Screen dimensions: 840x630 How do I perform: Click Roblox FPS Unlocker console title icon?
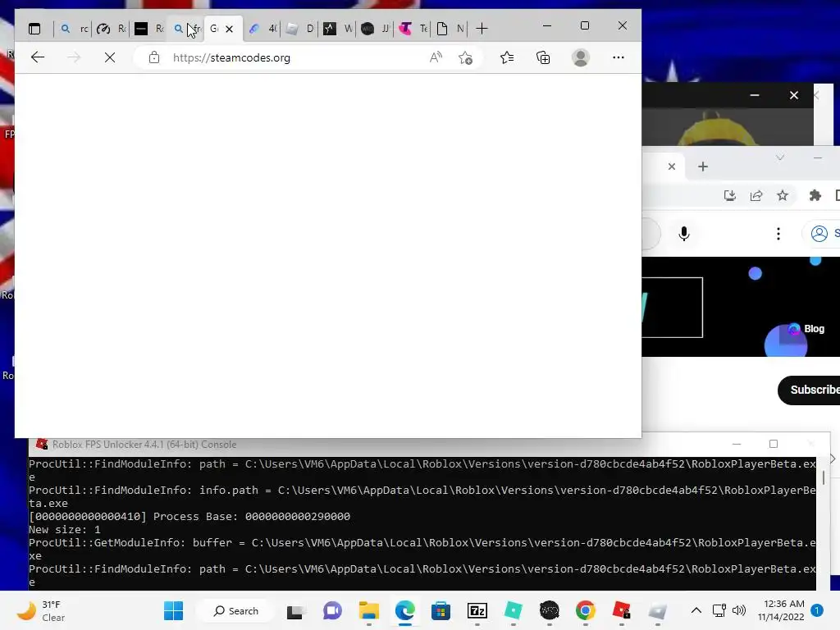pyautogui.click(x=41, y=444)
